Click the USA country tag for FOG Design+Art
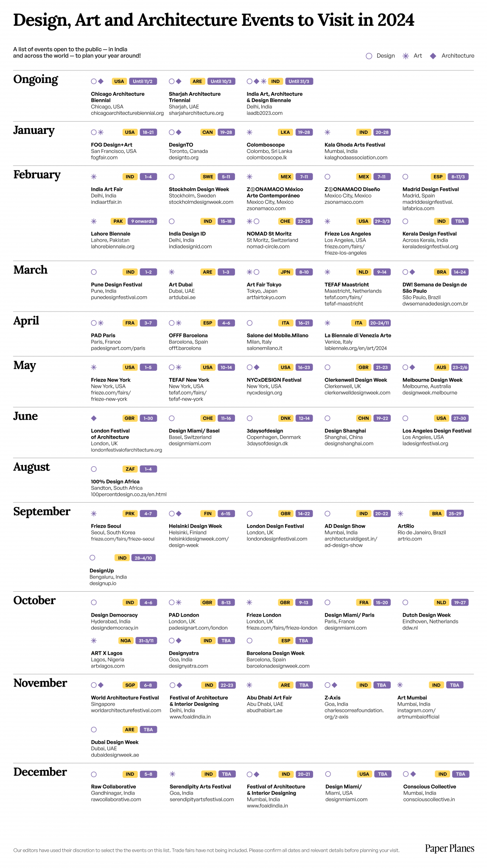Screen dimensions: 487x868 [130, 132]
